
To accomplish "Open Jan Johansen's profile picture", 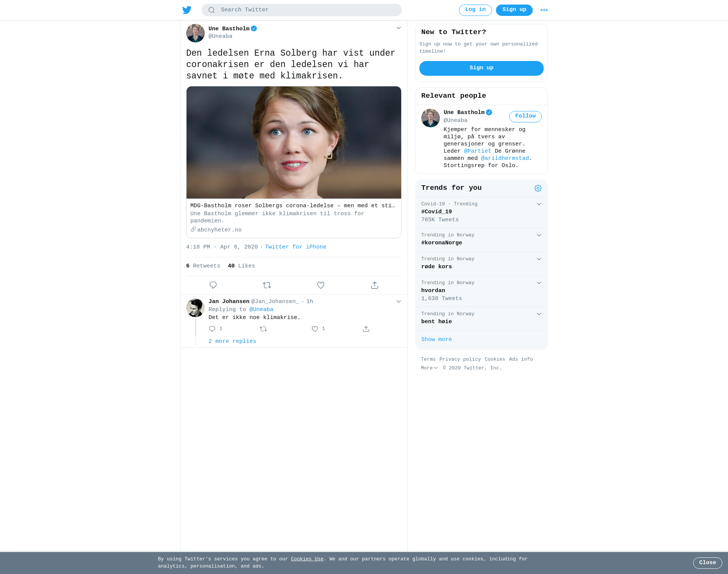I will point(195,308).
